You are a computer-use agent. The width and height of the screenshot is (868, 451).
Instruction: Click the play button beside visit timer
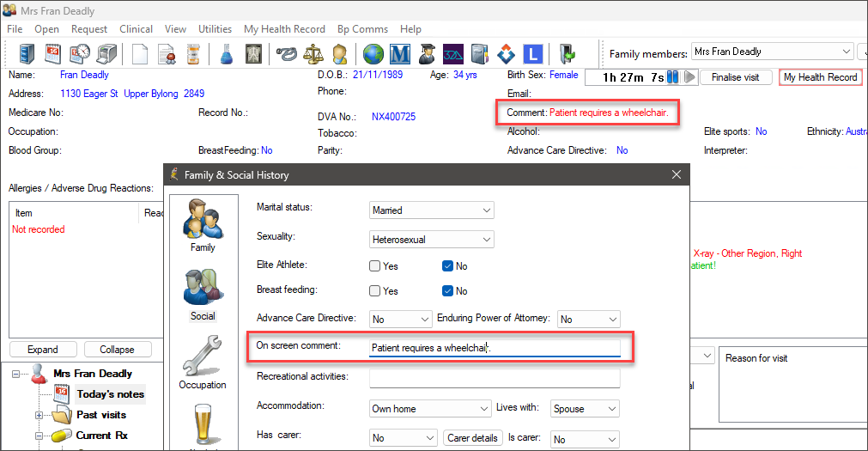pos(689,77)
